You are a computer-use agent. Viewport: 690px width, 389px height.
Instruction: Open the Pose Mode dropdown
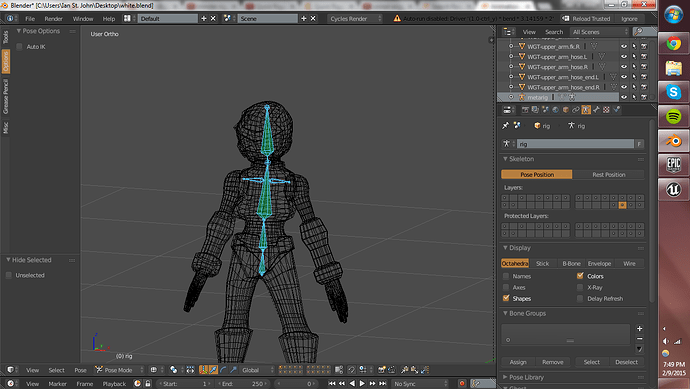(119, 370)
